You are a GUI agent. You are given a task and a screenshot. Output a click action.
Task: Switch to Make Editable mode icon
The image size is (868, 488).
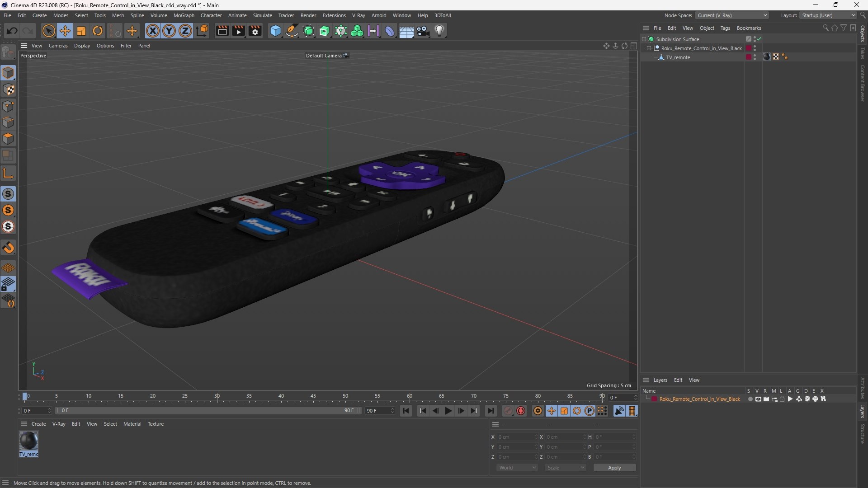click(8, 52)
